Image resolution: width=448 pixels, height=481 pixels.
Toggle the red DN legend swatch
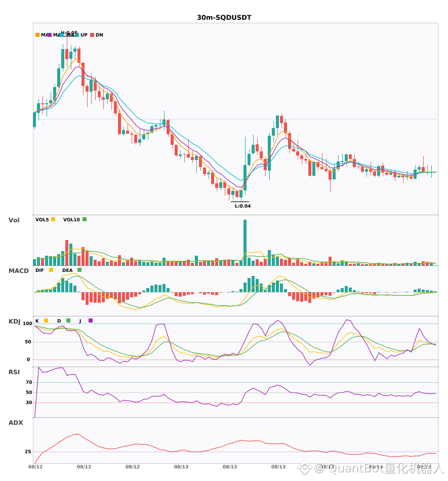[x=92, y=35]
